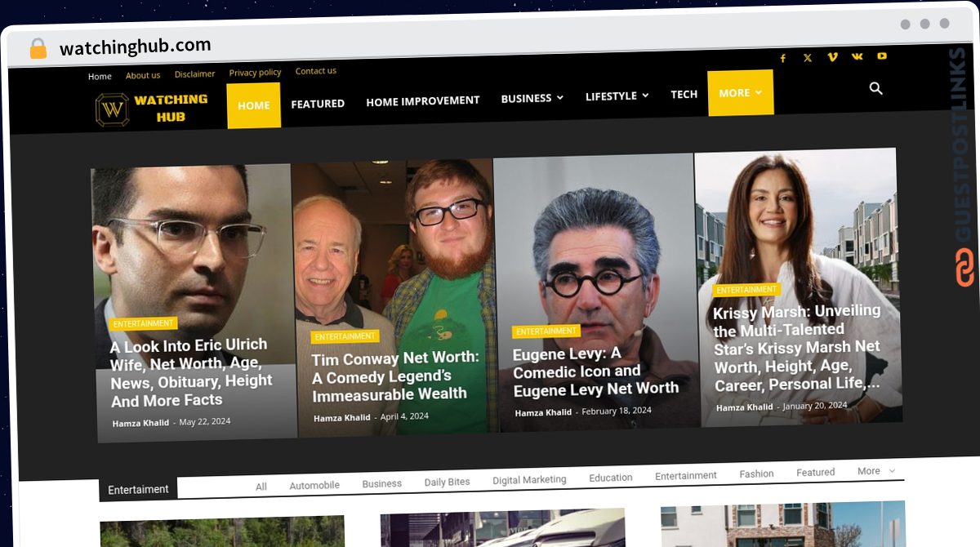The height and width of the screenshot is (547, 980).
Task: Select the Education category filter
Action: pos(611,478)
